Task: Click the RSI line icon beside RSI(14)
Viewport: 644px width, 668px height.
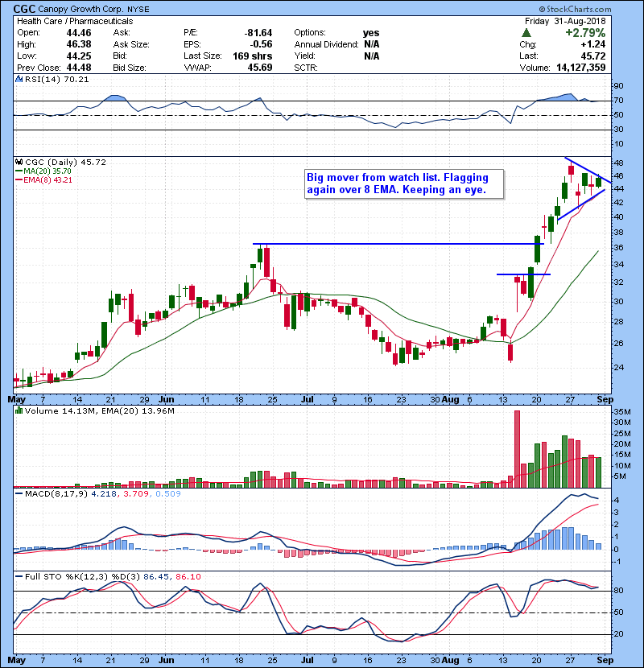Action: point(19,79)
